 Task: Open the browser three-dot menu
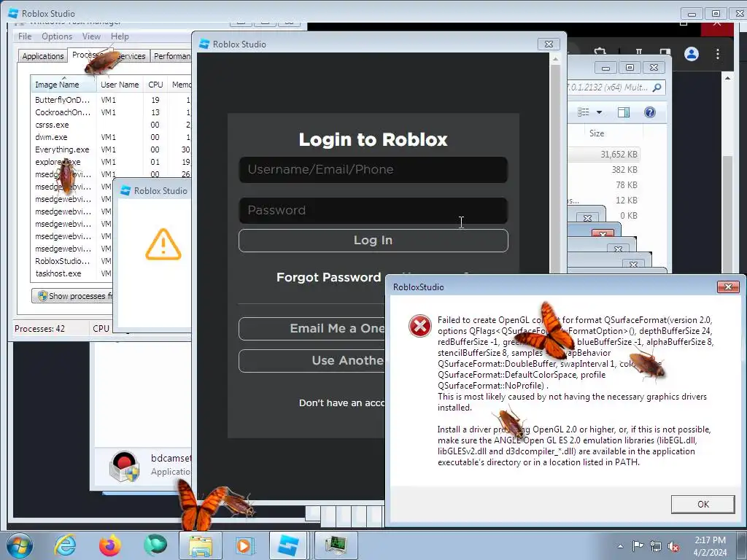718,54
